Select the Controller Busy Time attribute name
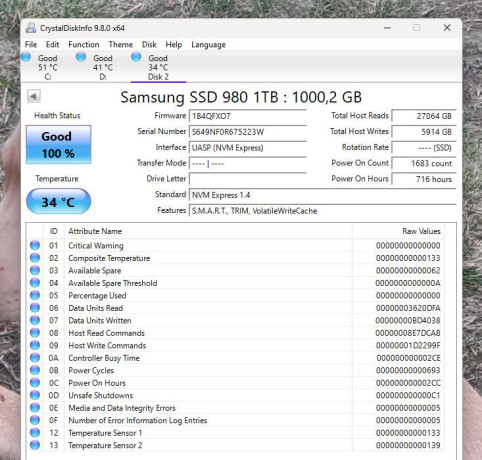The height and width of the screenshot is (460, 482). click(104, 358)
